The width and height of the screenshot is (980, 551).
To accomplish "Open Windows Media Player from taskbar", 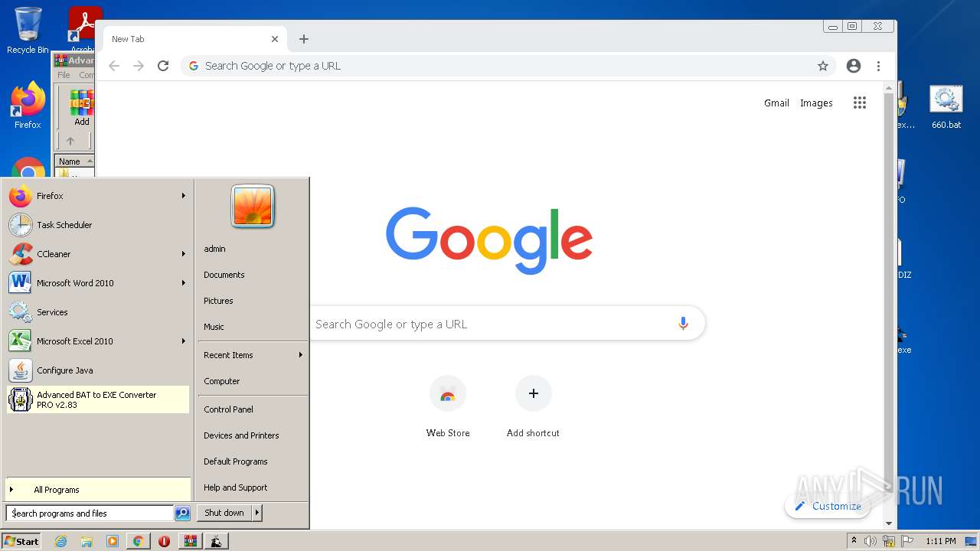I will [113, 541].
